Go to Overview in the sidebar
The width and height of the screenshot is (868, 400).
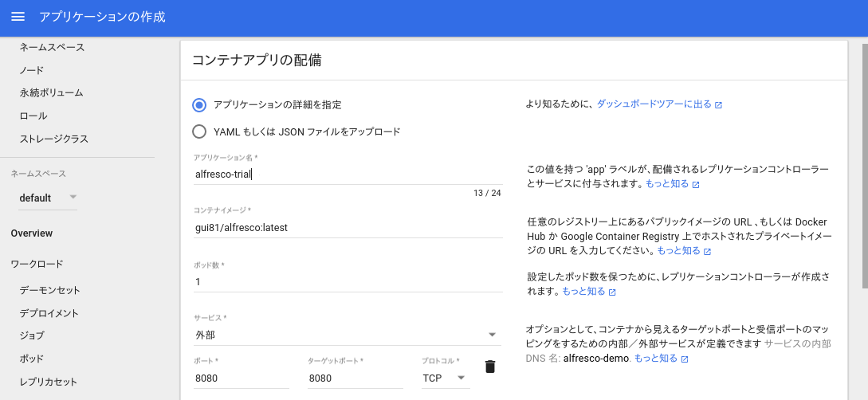point(32,233)
